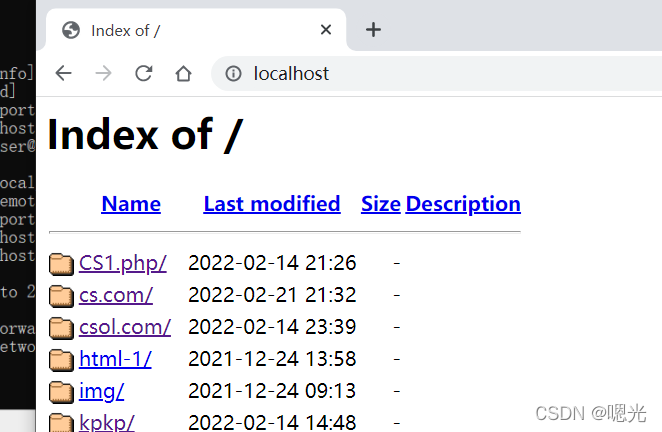Select date text '2022-02-14 23:39'
662x432 pixels.
tap(272, 327)
